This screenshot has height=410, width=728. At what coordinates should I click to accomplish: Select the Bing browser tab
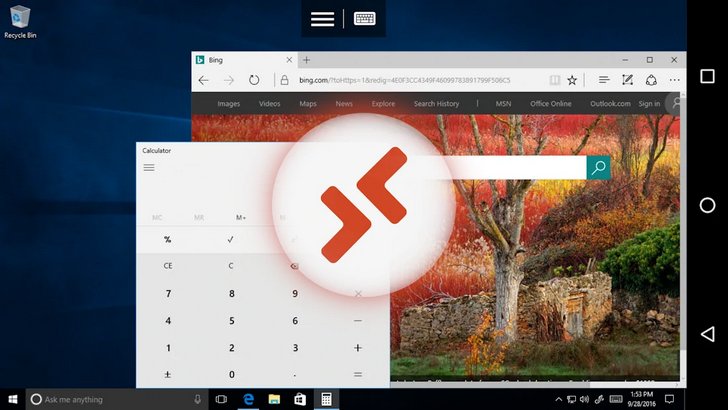pyautogui.click(x=244, y=60)
